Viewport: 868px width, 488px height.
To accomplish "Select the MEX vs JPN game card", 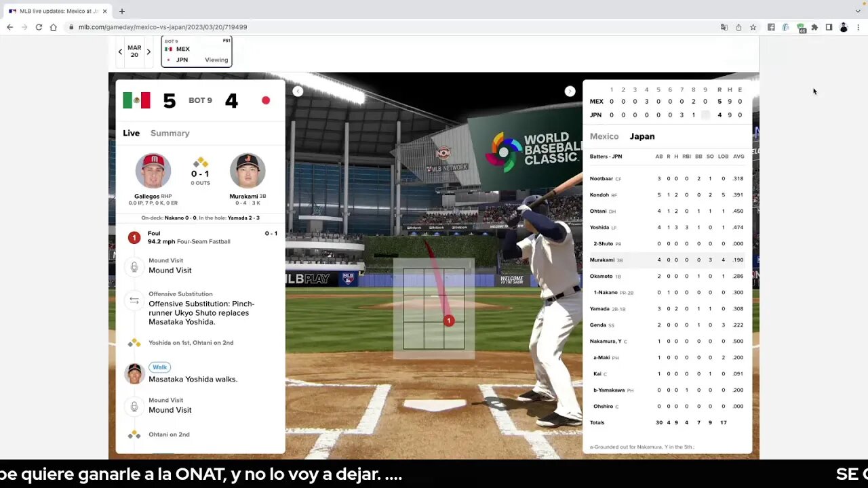I will click(x=197, y=52).
